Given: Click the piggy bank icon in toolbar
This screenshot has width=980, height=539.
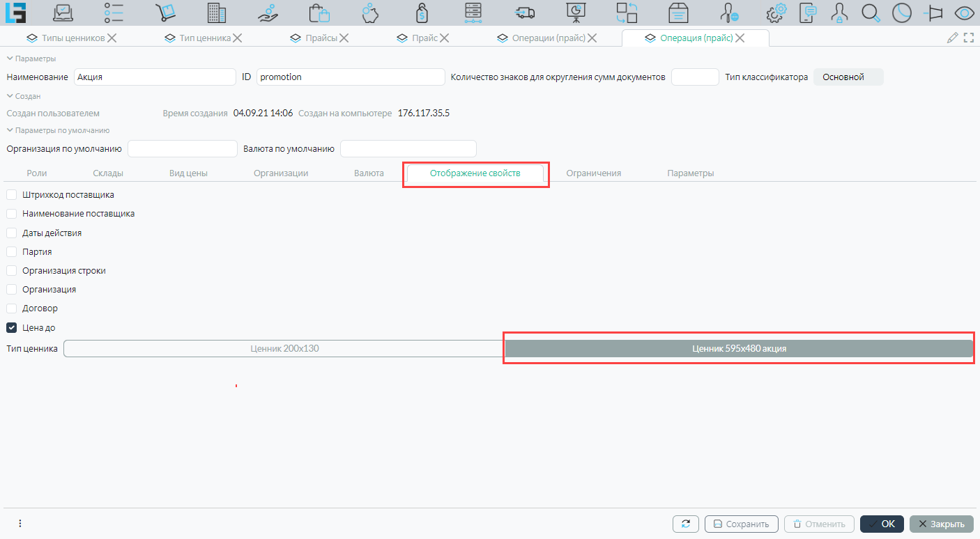Looking at the screenshot, I should (370, 13).
